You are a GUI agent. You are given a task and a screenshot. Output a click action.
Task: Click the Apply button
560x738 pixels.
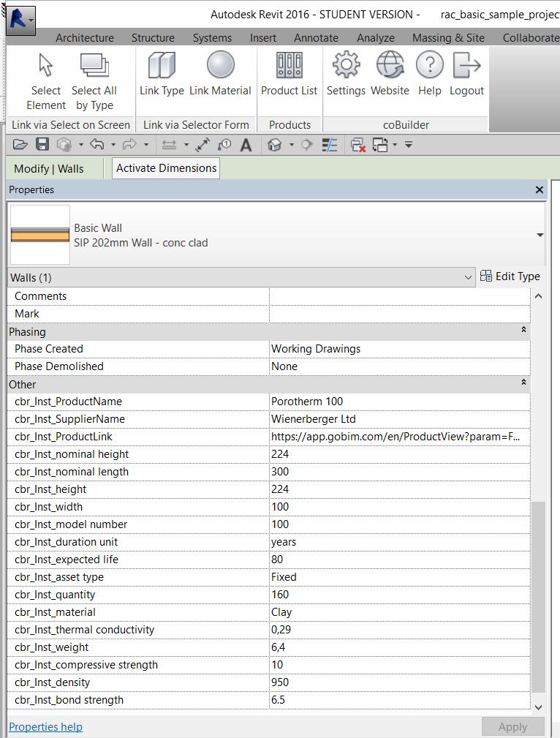click(512, 727)
